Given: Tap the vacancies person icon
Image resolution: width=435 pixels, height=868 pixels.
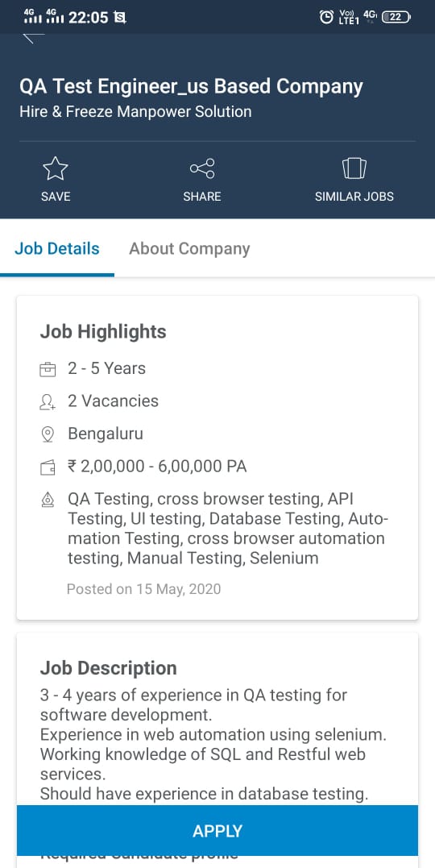Looking at the screenshot, I should [x=48, y=402].
